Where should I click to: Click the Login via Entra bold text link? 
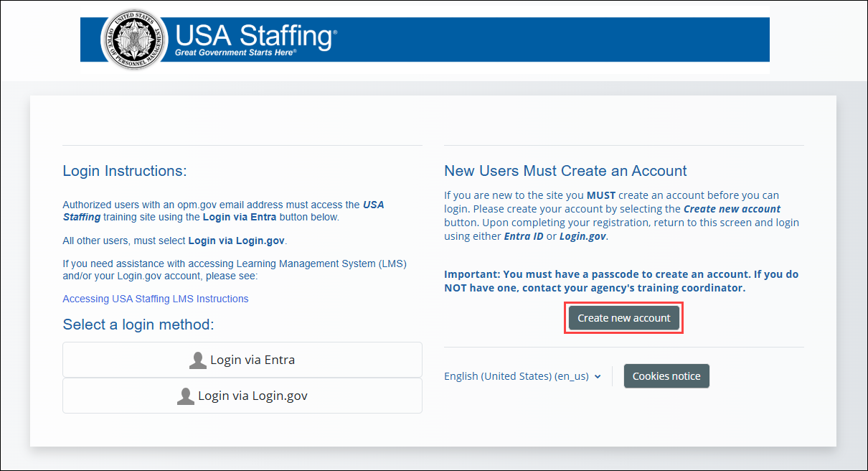click(x=241, y=217)
